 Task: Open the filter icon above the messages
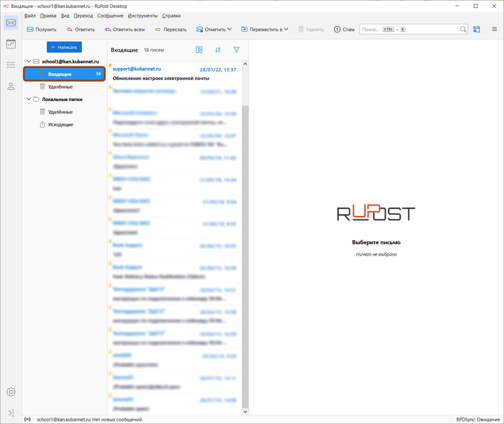(x=236, y=50)
